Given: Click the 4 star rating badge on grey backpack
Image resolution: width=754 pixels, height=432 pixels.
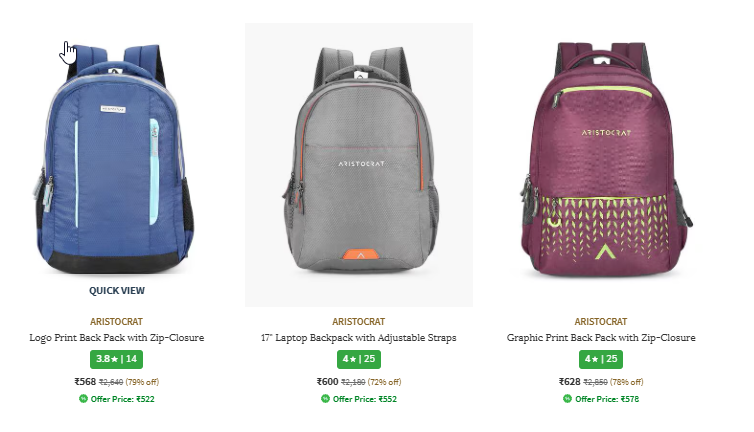Looking at the screenshot, I should point(359,359).
